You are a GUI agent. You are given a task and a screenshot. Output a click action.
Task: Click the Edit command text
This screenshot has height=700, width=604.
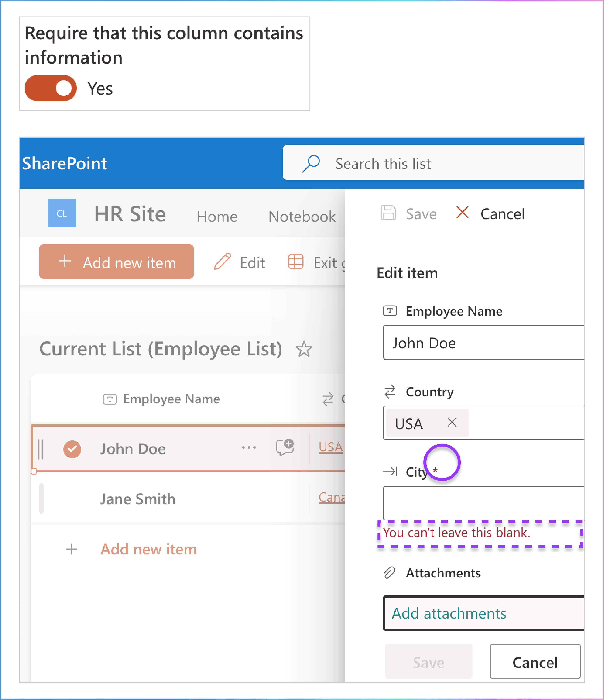click(x=252, y=263)
